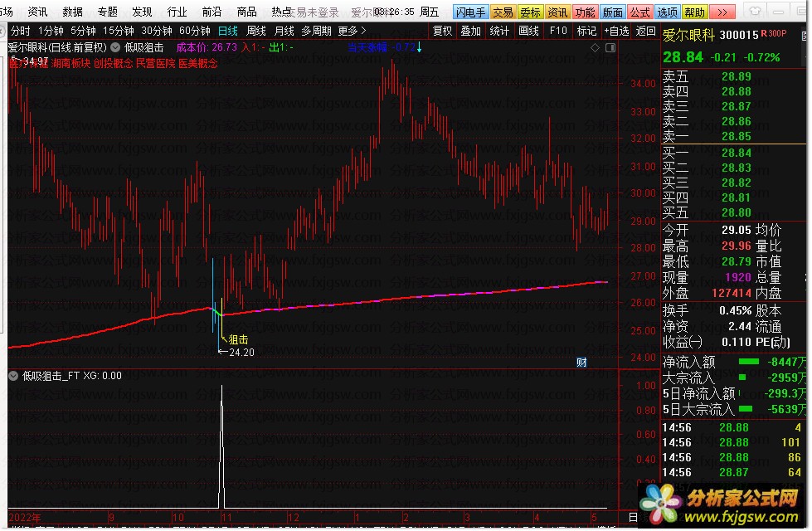Open the 选项 options menu
812x531 pixels.
(667, 12)
